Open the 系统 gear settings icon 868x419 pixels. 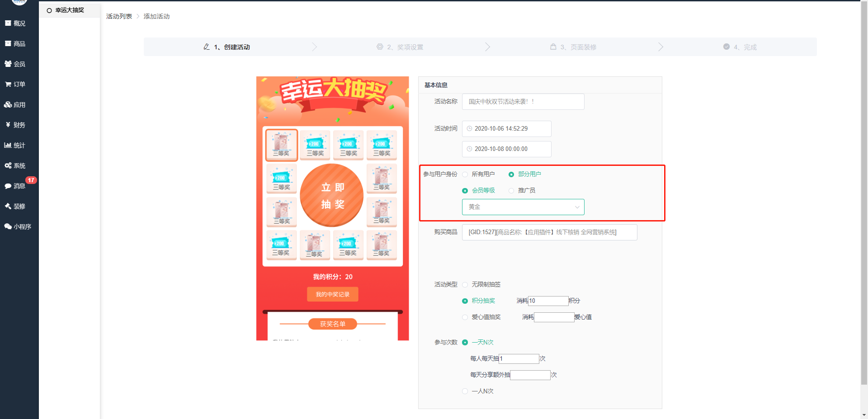(8, 165)
